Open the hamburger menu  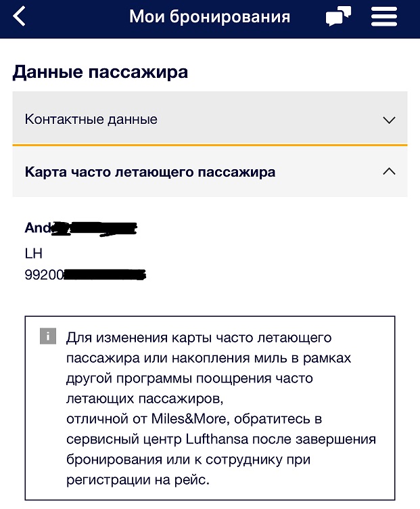(384, 16)
